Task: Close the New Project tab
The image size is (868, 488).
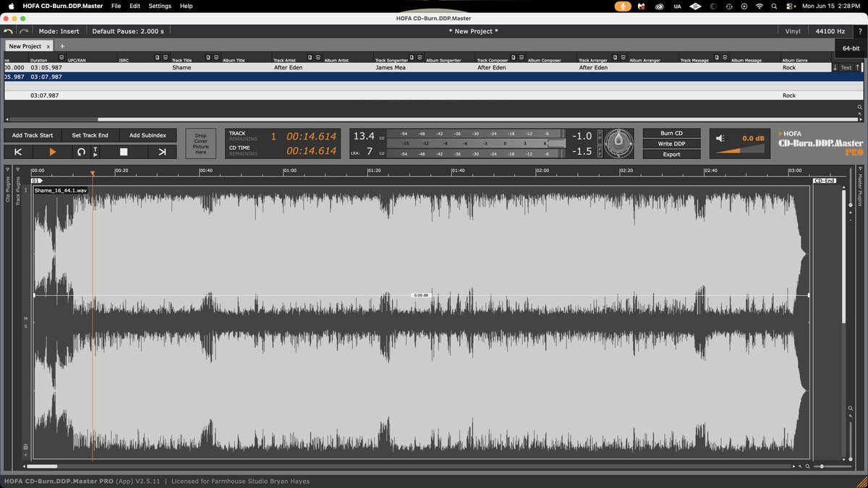Action: pyautogui.click(x=48, y=46)
